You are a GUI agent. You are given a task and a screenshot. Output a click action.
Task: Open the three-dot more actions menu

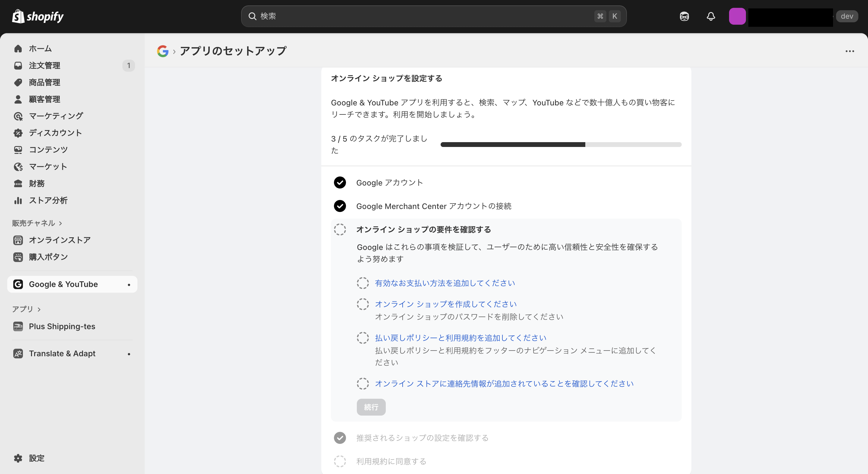850,51
